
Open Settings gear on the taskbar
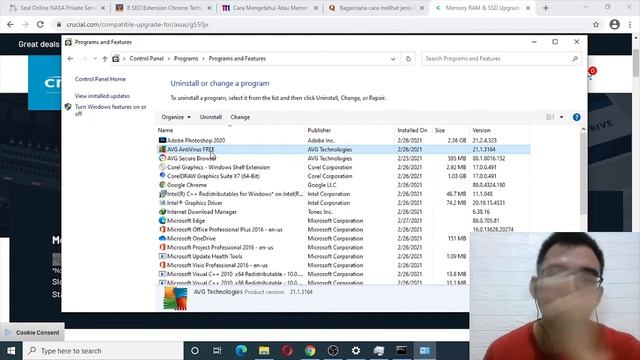point(356,351)
